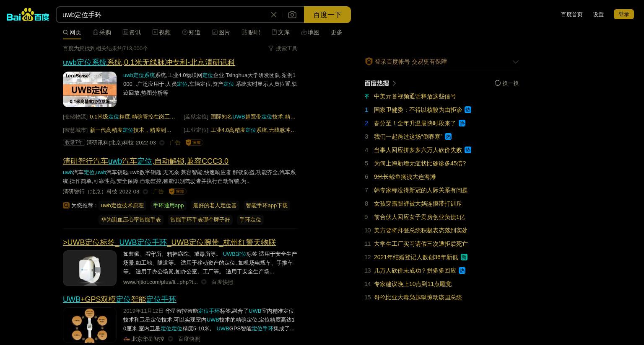Click recommendation 最好的老人定位器

pos(215,206)
